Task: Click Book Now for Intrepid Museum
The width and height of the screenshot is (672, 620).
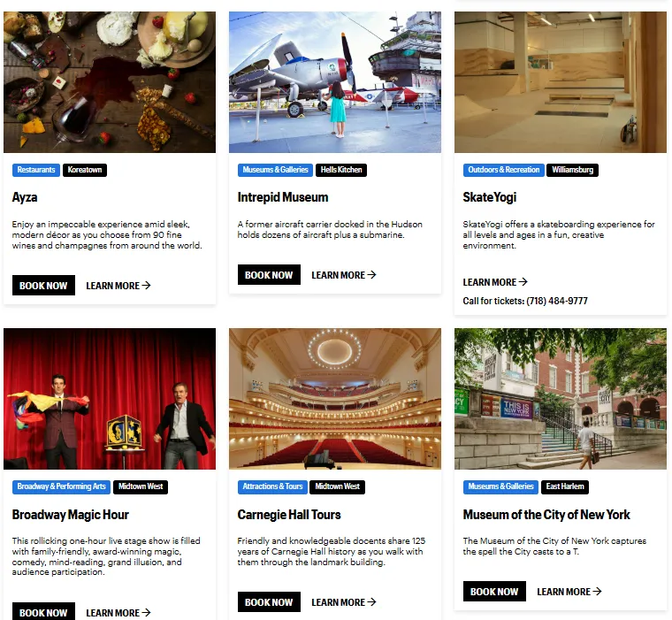Action: 269,274
